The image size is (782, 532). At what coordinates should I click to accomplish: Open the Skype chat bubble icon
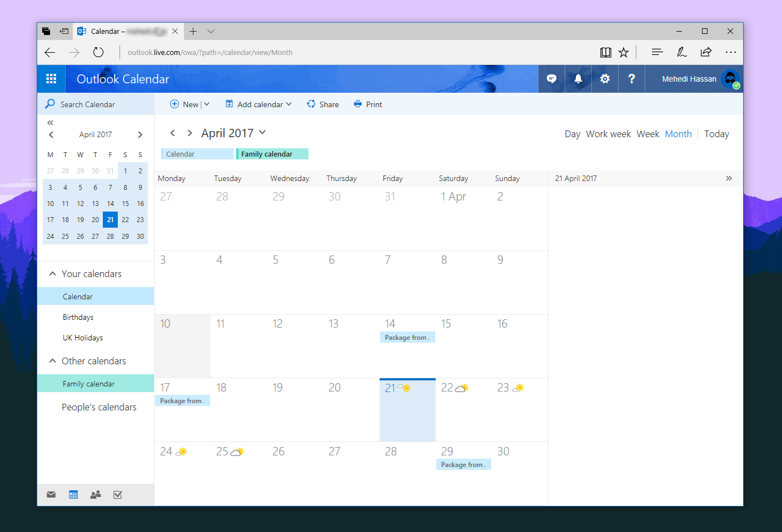tap(551, 79)
